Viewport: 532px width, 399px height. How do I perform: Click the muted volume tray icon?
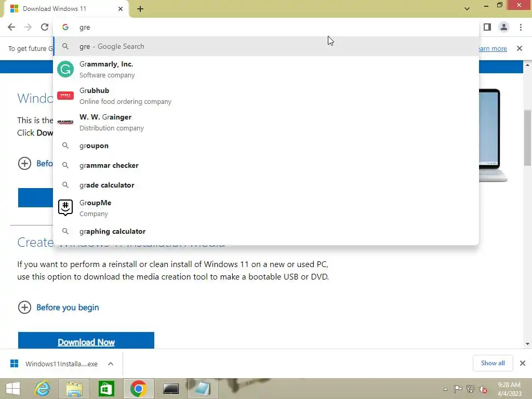point(483,389)
